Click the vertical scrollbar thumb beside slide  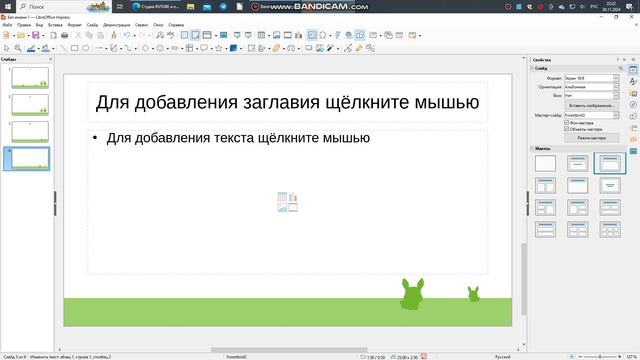tap(524, 279)
